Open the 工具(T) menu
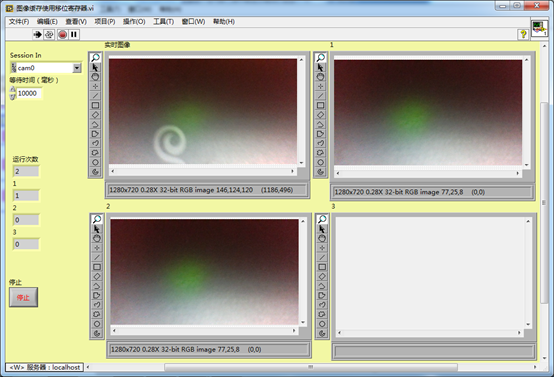 tap(163, 22)
